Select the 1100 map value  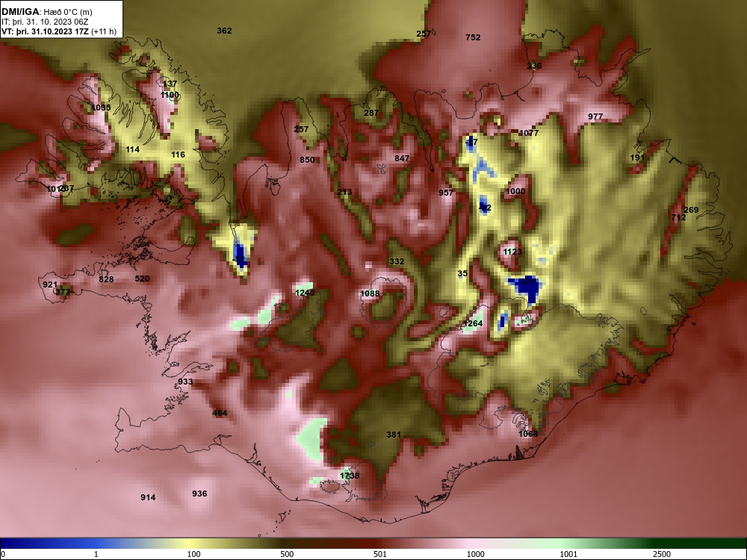[x=170, y=95]
